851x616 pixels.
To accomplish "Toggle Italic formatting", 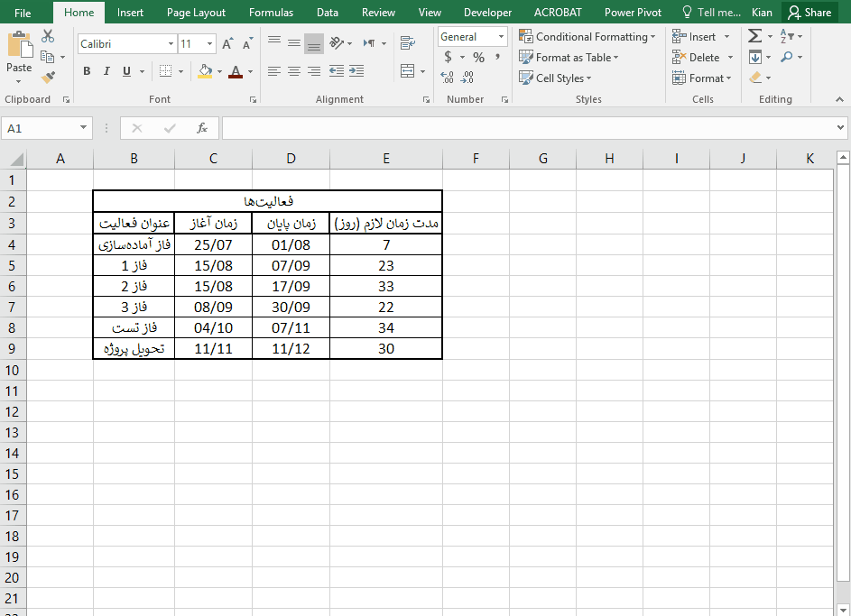I will pos(106,71).
